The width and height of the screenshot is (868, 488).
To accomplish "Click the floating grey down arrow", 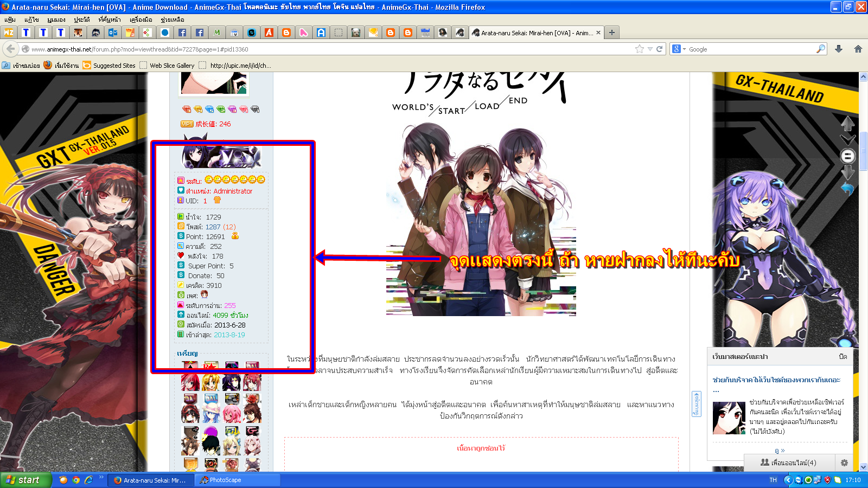I will click(x=848, y=172).
